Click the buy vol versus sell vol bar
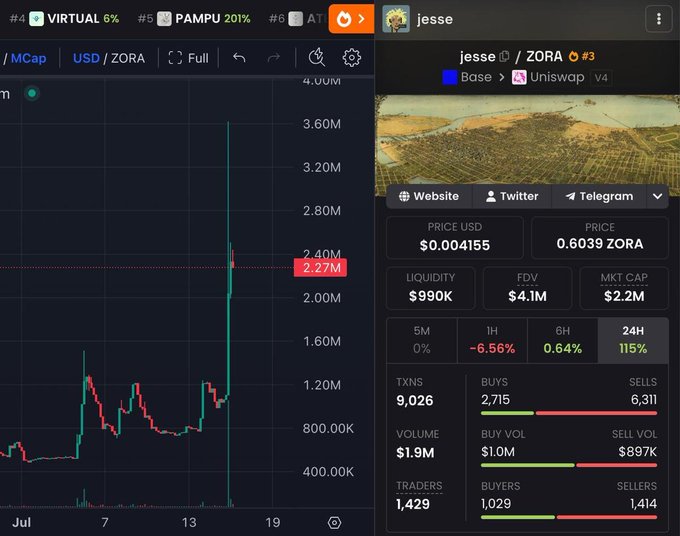 569,465
